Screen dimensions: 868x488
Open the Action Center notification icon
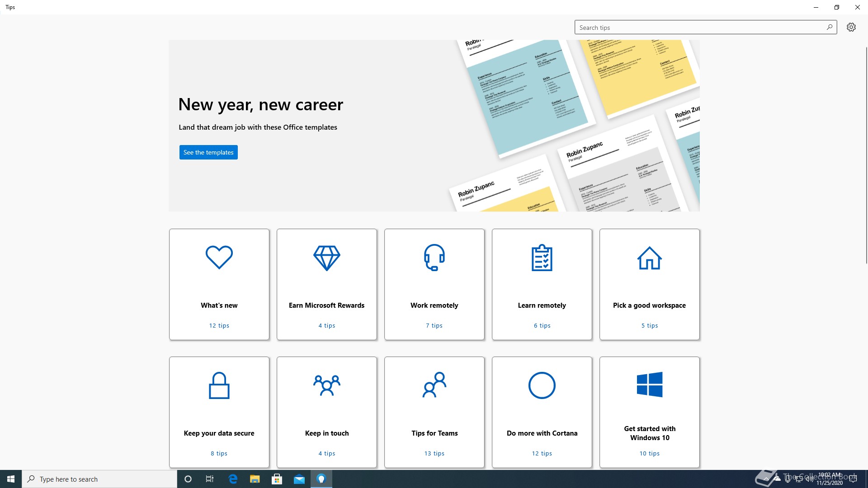[853, 479]
